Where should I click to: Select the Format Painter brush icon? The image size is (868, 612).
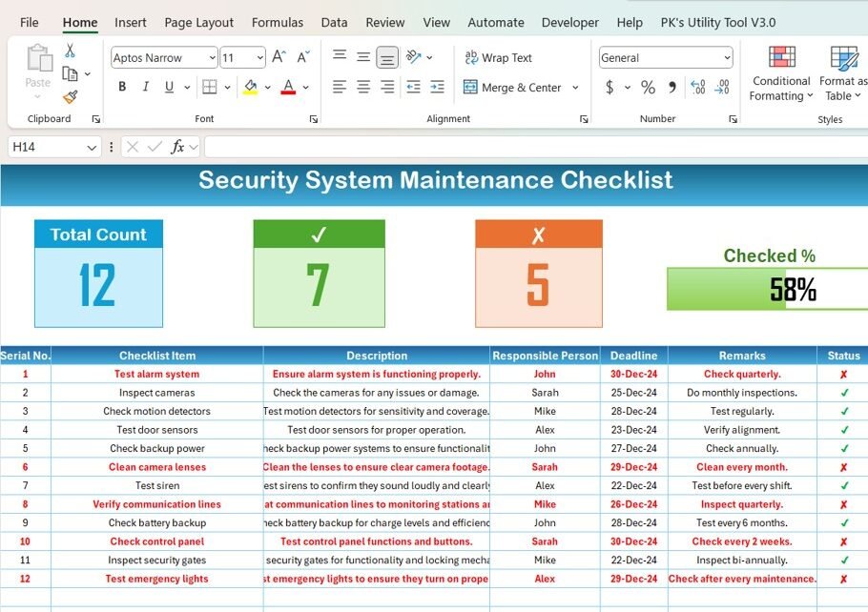pyautogui.click(x=70, y=97)
